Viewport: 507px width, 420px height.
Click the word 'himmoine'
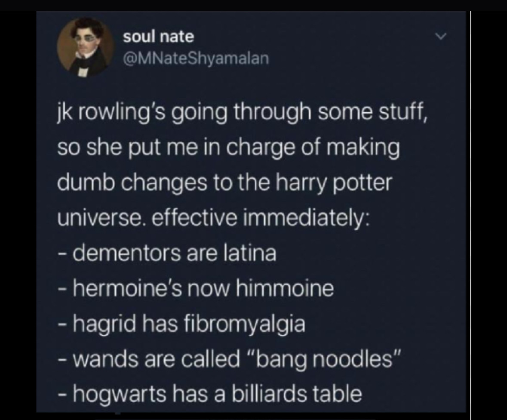(285, 288)
